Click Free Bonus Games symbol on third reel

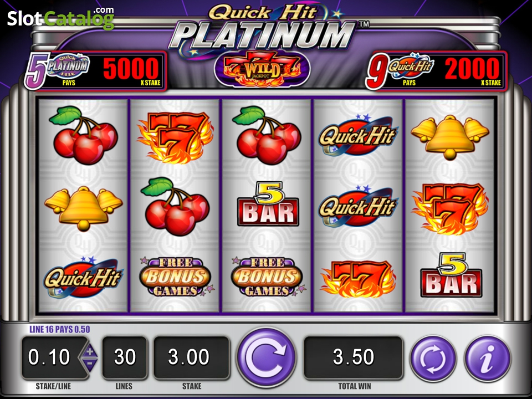[268, 277]
